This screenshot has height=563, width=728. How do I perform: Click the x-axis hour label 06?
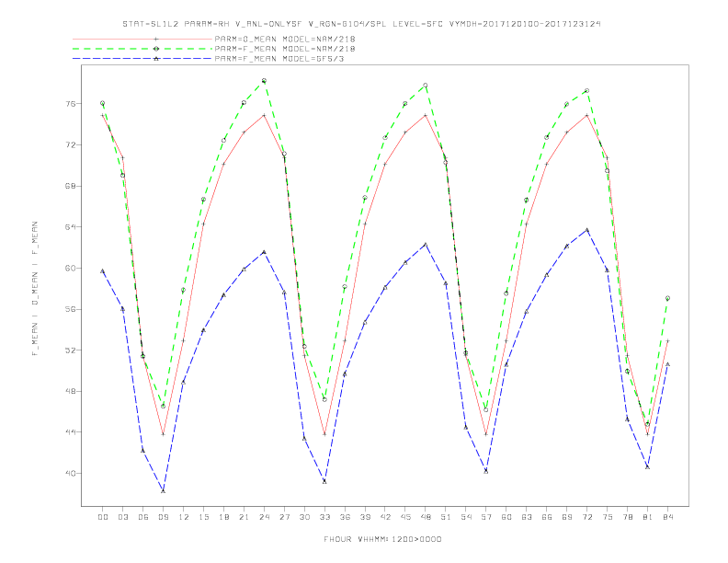point(143,517)
